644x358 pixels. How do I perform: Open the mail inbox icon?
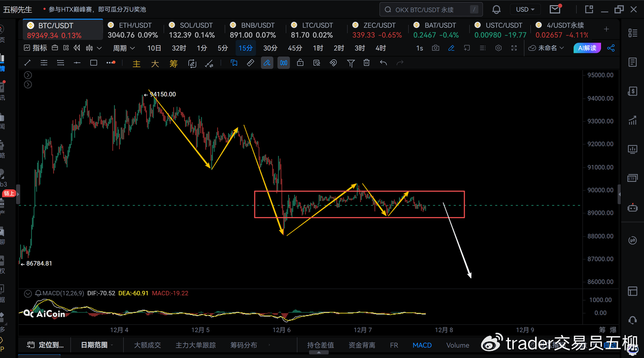click(x=555, y=9)
